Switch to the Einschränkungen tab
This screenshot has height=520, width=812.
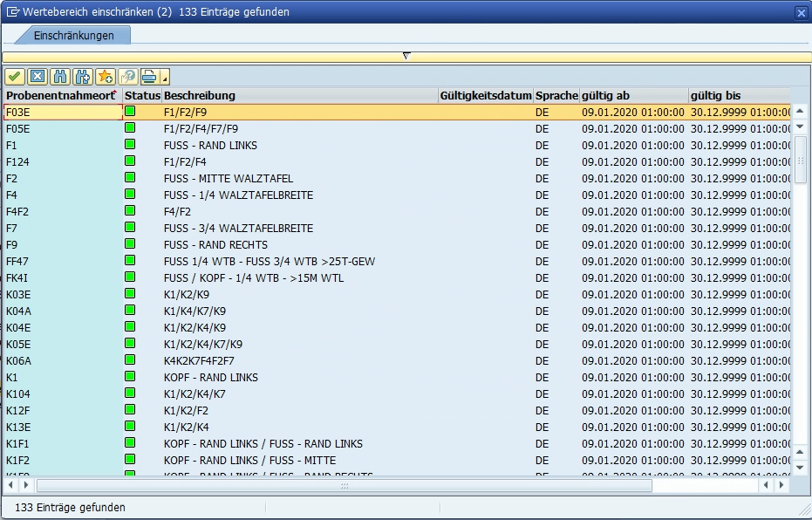pyautogui.click(x=73, y=35)
